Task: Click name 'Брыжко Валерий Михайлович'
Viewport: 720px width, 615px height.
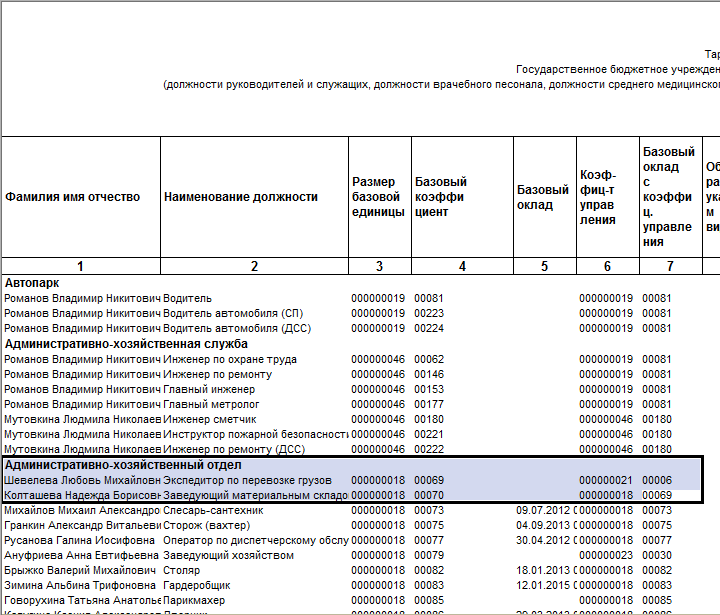Action: [x=80, y=570]
